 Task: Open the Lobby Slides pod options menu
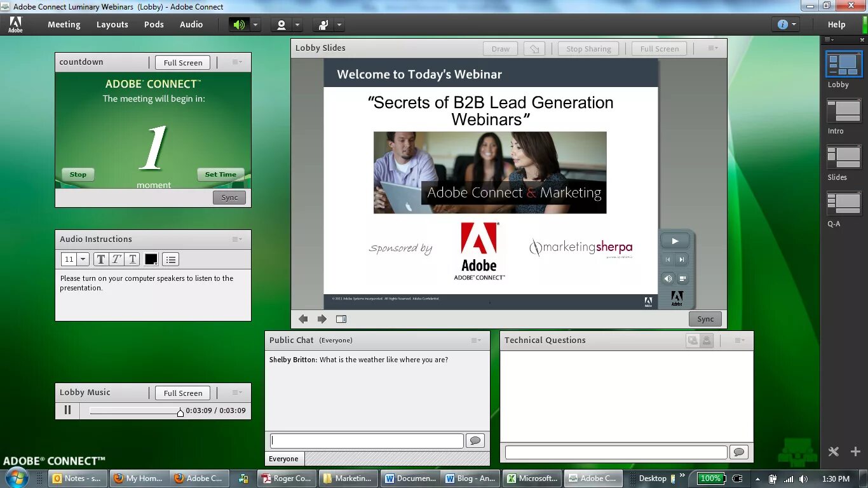(713, 48)
